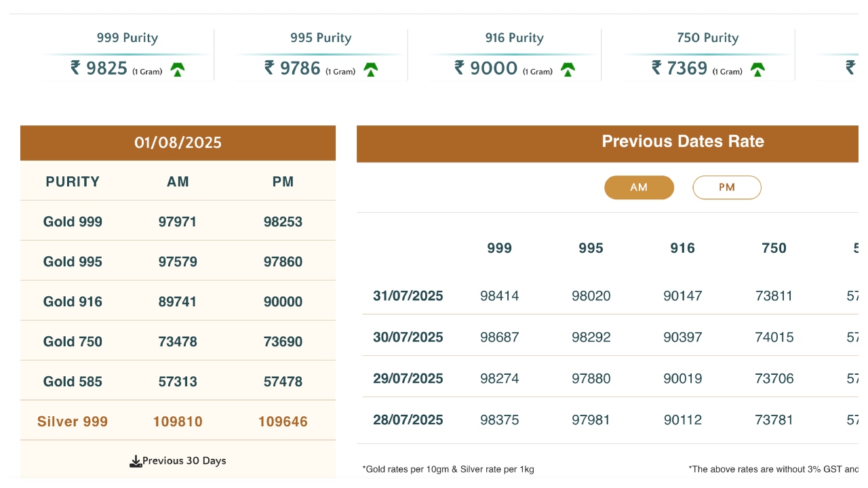Image resolution: width=868 pixels, height=488 pixels.
Task: Click the Previous Dates Rate heading
Action: click(x=682, y=142)
